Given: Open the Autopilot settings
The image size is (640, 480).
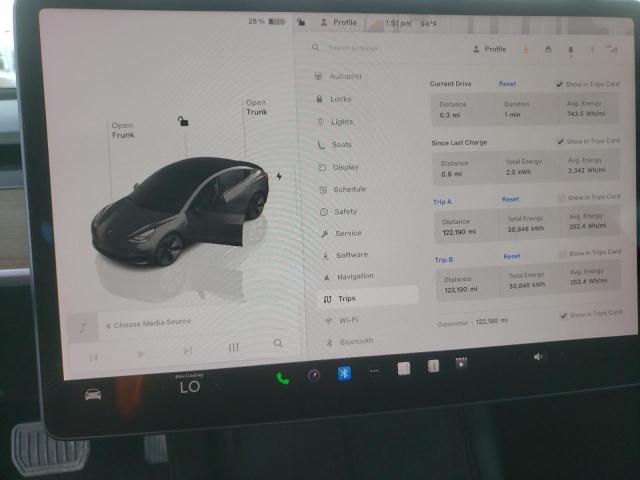Looking at the screenshot, I should click(338, 76).
